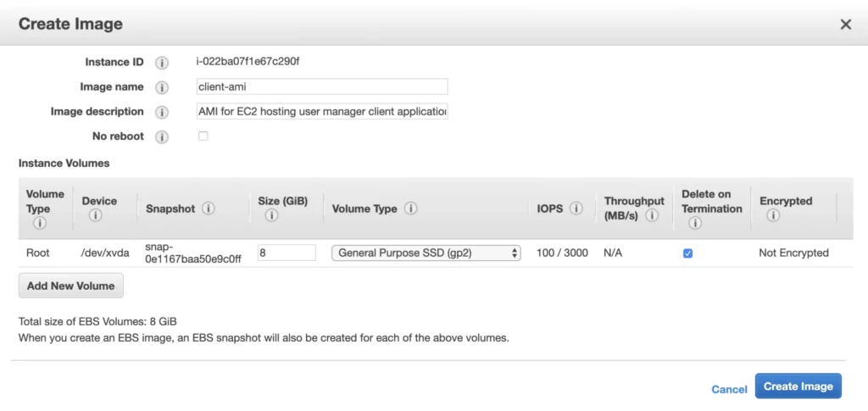Open info icon beside Volume Type column header
The width and height of the screenshot is (868, 411).
pos(410,208)
